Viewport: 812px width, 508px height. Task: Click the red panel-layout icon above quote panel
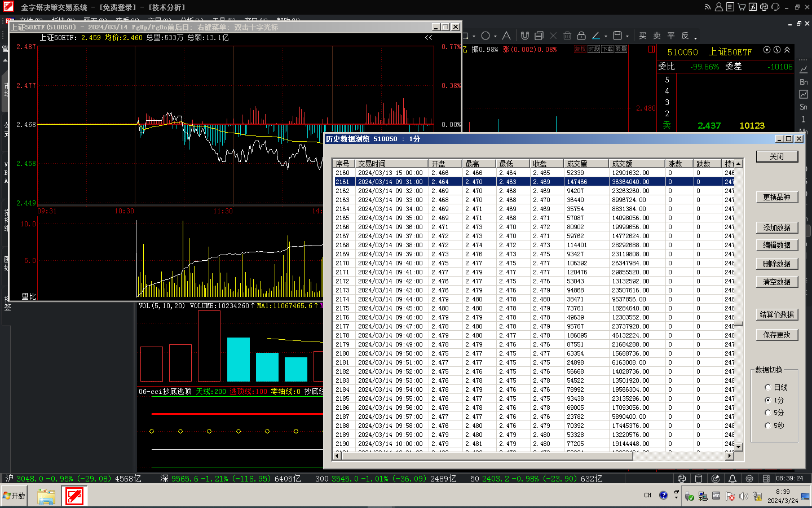click(652, 49)
